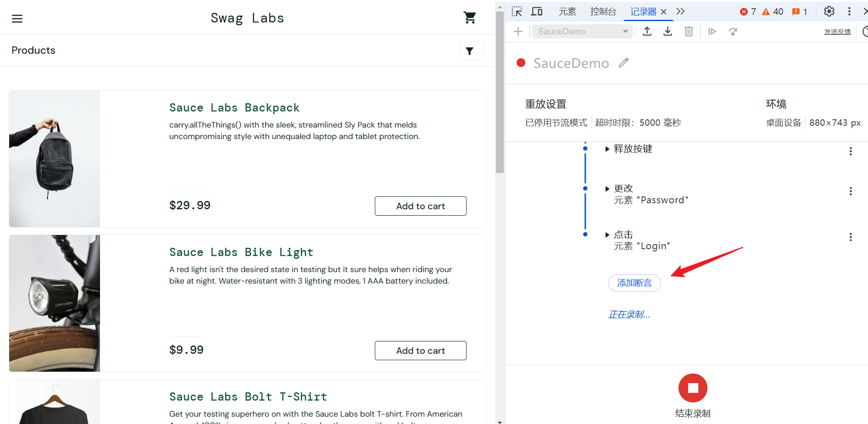
Task: Expand the 释放按键 step
Action: coord(607,149)
